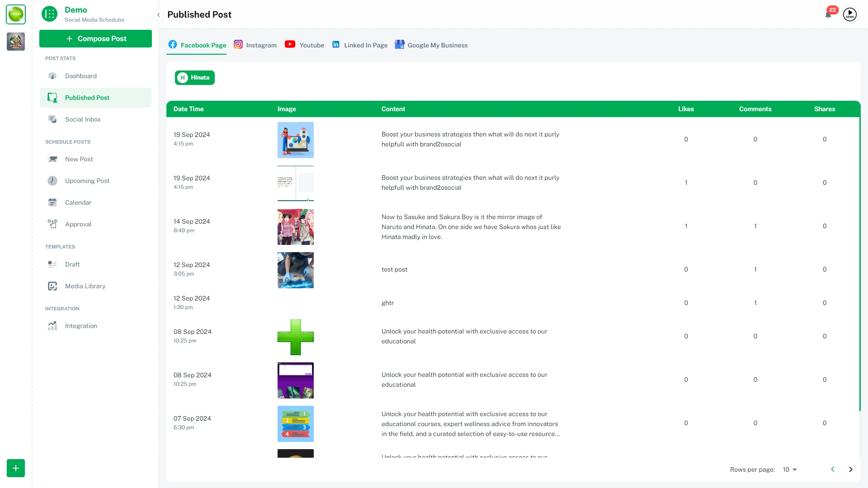Click the Sasuke and Sakura post content
The height and width of the screenshot is (488, 868).
(x=471, y=227)
